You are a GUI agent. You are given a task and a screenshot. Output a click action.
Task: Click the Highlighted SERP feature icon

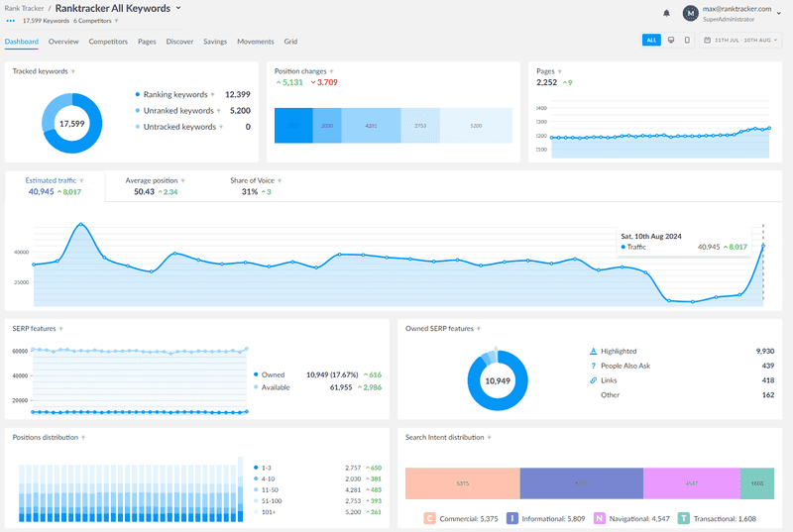(593, 351)
